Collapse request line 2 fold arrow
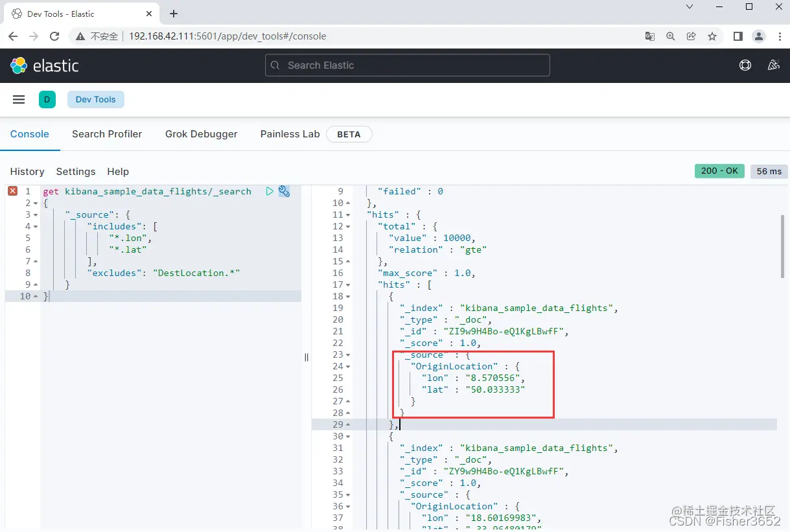The height and width of the screenshot is (532, 790). (35, 203)
